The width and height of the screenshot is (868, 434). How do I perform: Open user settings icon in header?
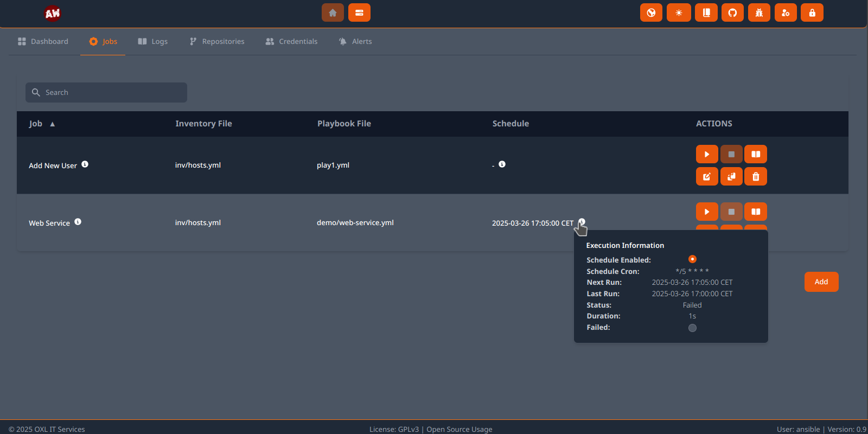tap(786, 12)
